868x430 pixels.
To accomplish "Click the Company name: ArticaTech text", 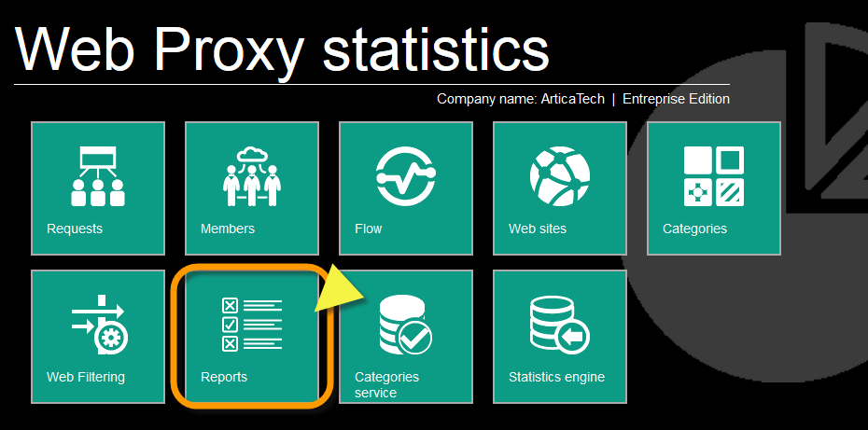I will tap(521, 99).
